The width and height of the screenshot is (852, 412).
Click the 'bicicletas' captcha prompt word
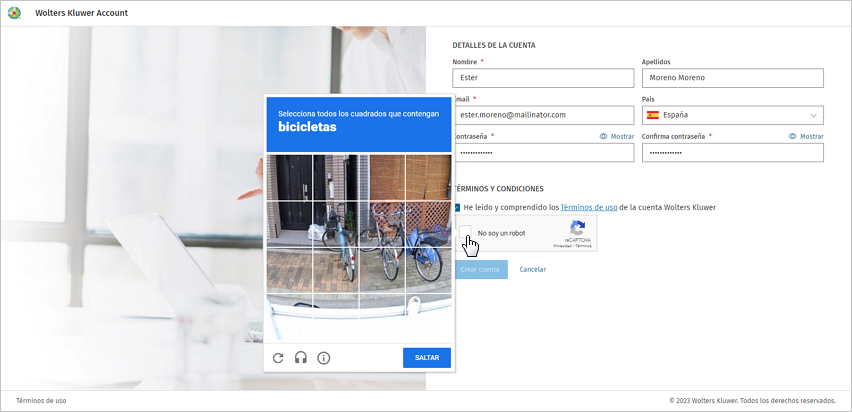coord(307,127)
